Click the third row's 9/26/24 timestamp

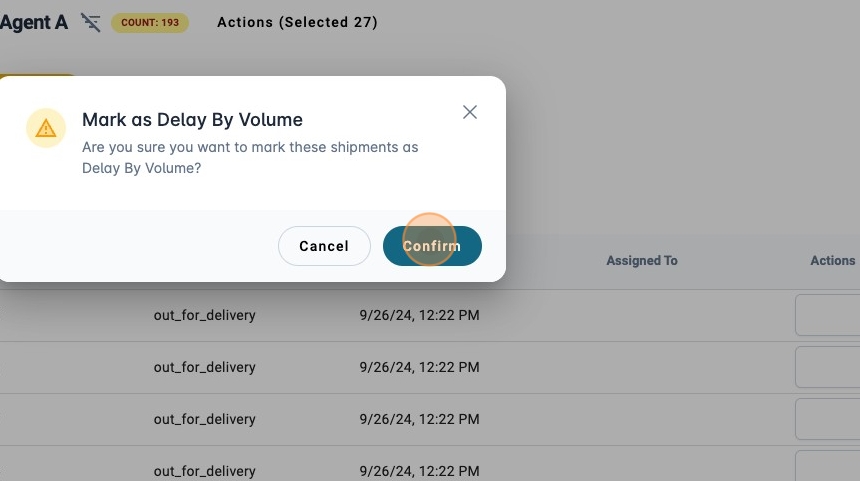pos(419,419)
